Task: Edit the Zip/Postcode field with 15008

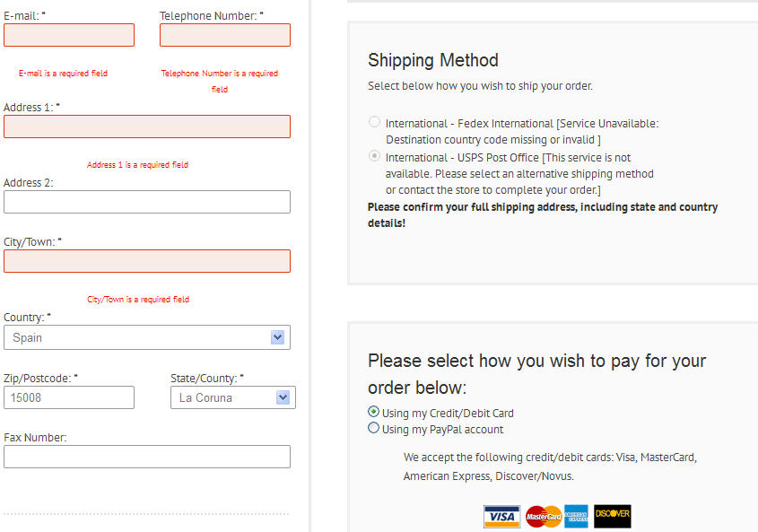Action: pyautogui.click(x=69, y=397)
